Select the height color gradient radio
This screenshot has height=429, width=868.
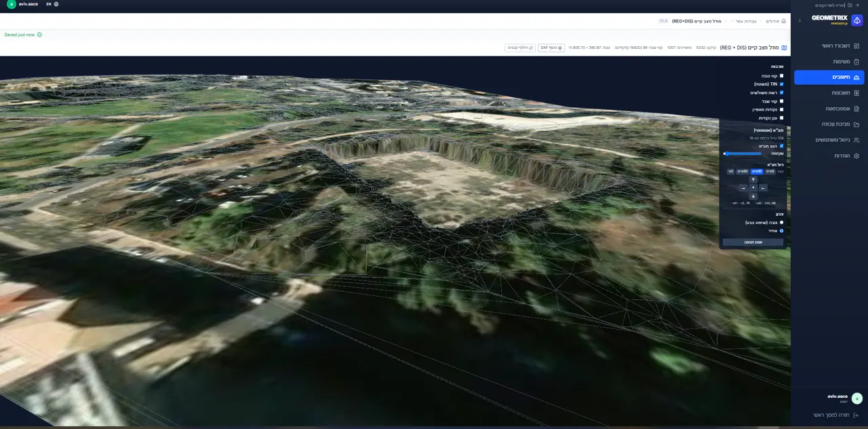coord(781,222)
